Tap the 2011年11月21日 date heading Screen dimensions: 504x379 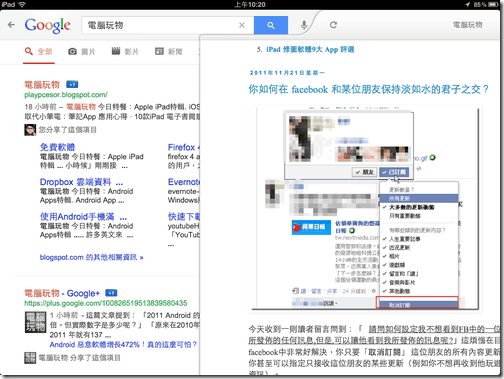(287, 73)
